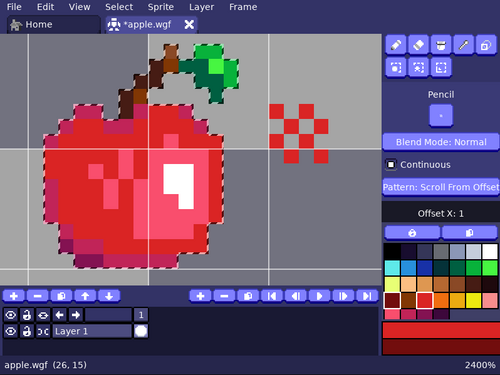Choose the paint bucket fill tool

tap(441, 45)
